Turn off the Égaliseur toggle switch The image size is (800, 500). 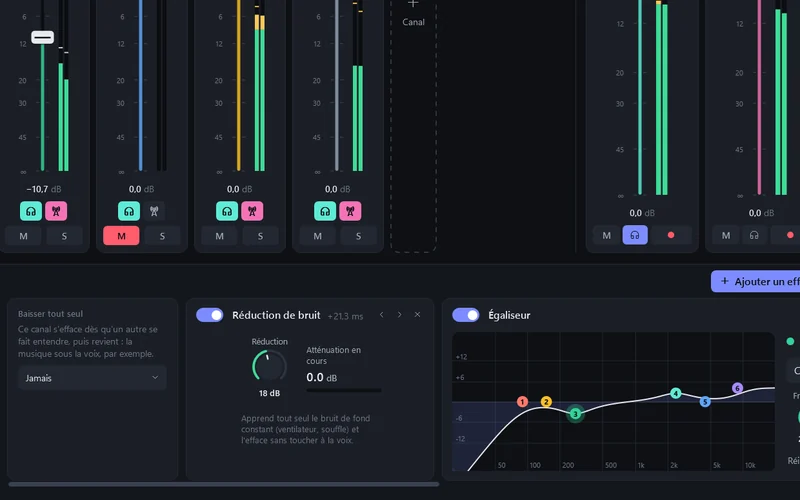point(466,315)
